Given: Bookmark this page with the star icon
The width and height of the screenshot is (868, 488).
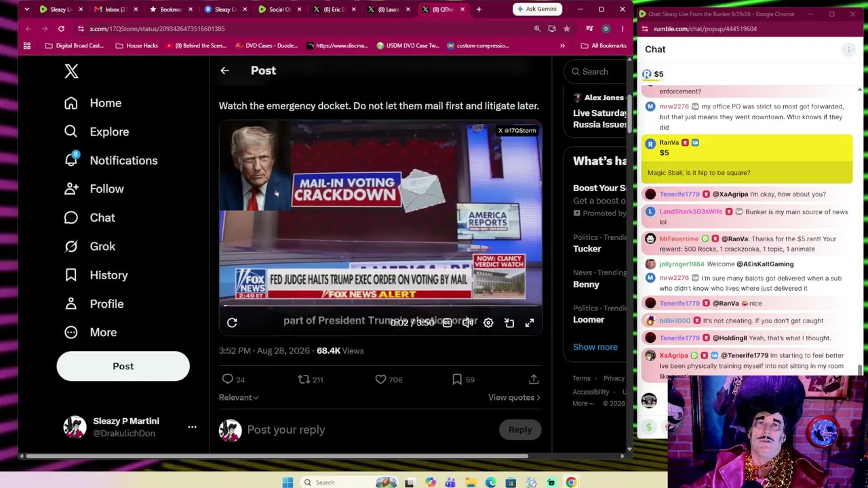Looking at the screenshot, I should coord(567,29).
